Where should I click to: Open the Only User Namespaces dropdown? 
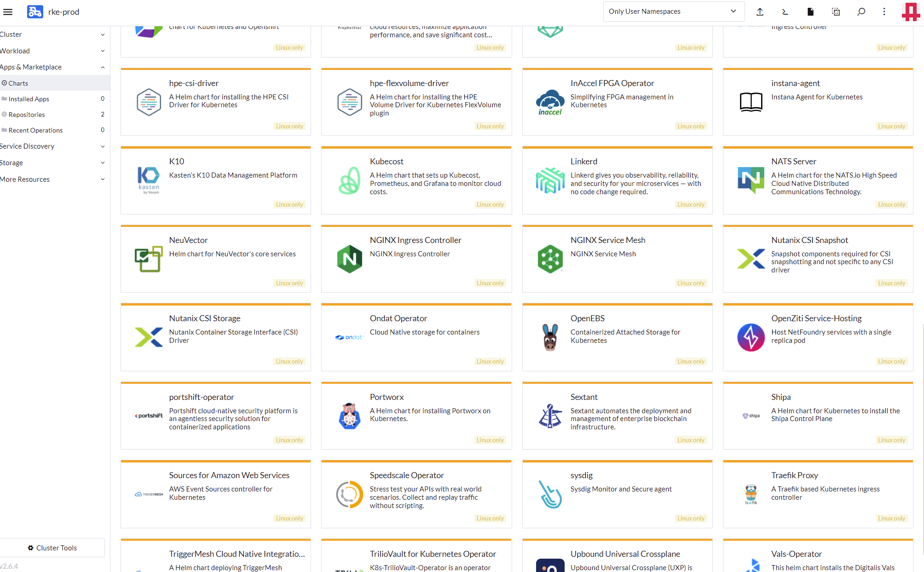674,12
